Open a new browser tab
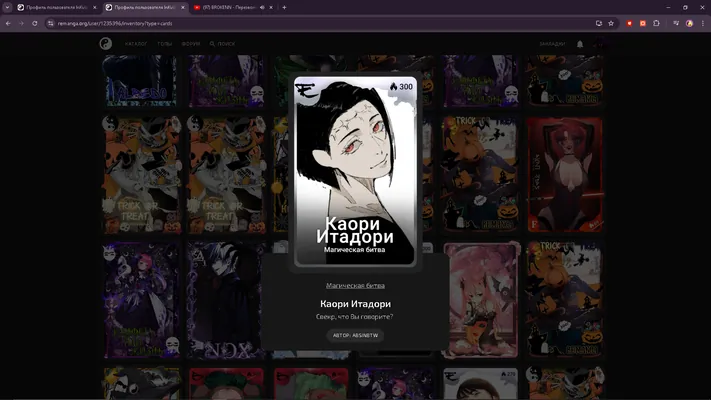This screenshot has width=711, height=400. [x=284, y=7]
